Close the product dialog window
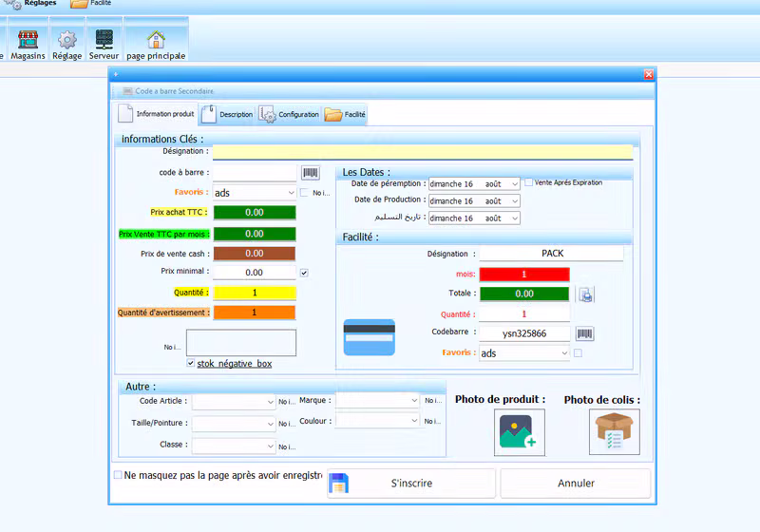The image size is (760, 532). [649, 74]
